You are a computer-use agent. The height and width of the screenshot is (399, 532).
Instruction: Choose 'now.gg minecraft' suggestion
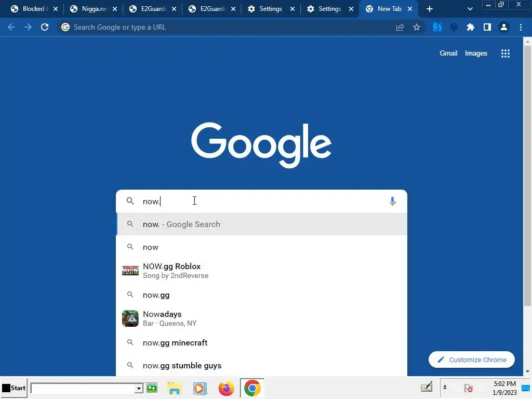coord(262,343)
